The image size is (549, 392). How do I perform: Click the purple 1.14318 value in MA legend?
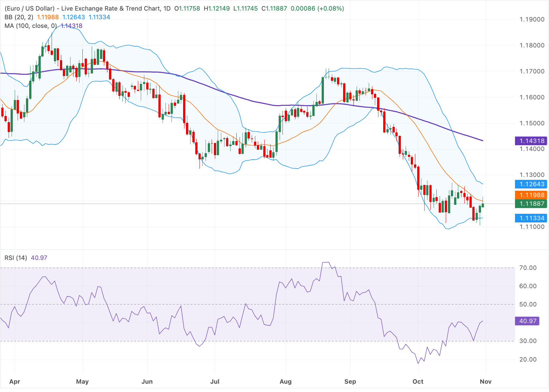(72, 26)
